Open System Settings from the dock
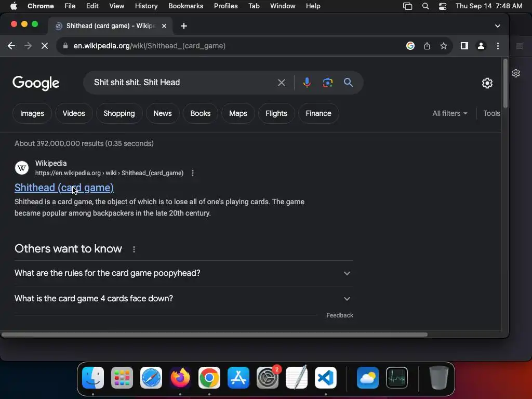The height and width of the screenshot is (399, 532). click(x=268, y=378)
